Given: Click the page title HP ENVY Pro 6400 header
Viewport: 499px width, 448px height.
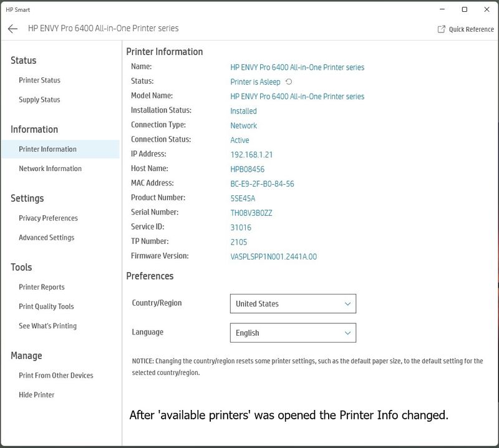Looking at the screenshot, I should point(103,28).
